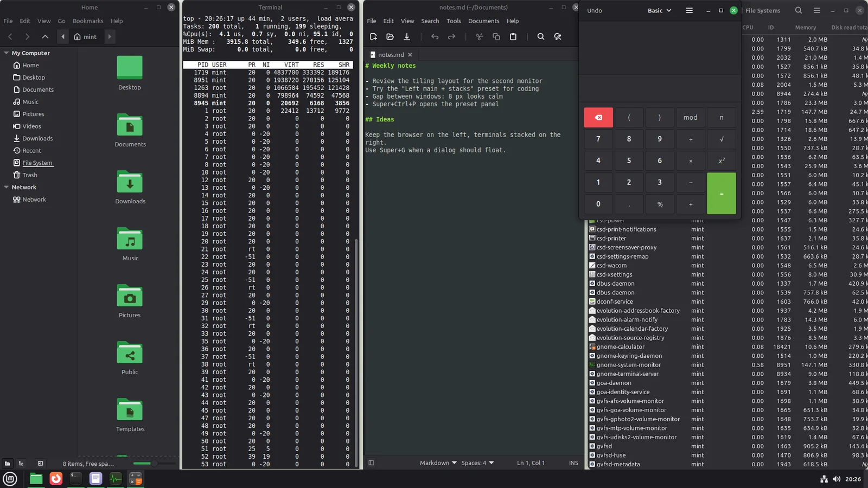868x488 pixels.
Task: Open the calculator Basic mode dropdown
Action: (659, 11)
